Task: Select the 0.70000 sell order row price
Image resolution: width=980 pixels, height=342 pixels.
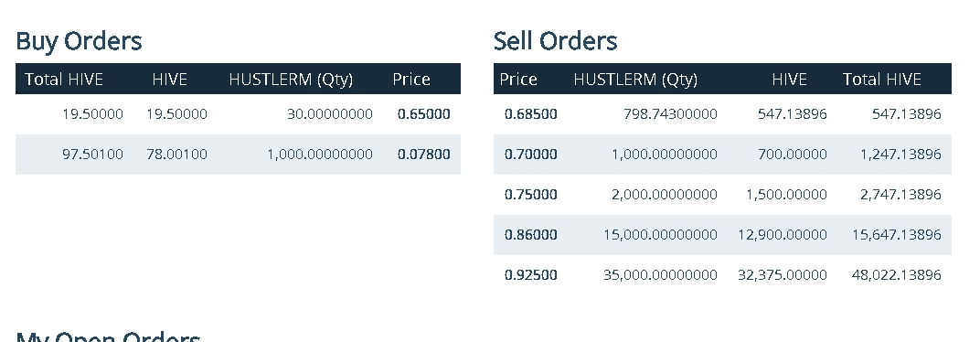Action: pyautogui.click(x=530, y=154)
